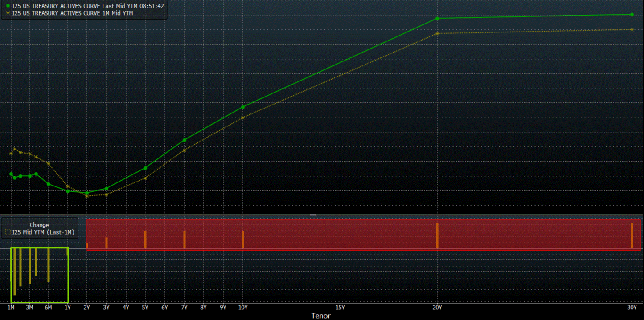Click the orange 5Y change bar
644x320 pixels.
(x=145, y=239)
